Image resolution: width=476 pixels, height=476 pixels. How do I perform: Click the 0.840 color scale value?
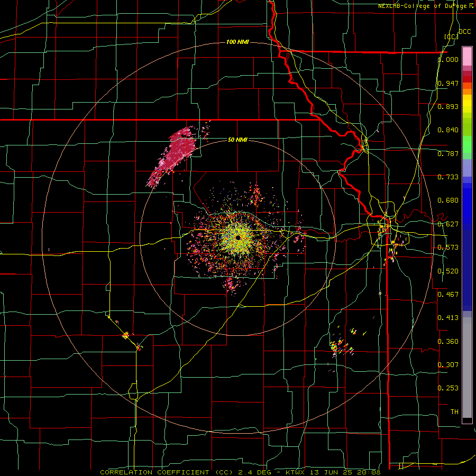[448, 130]
